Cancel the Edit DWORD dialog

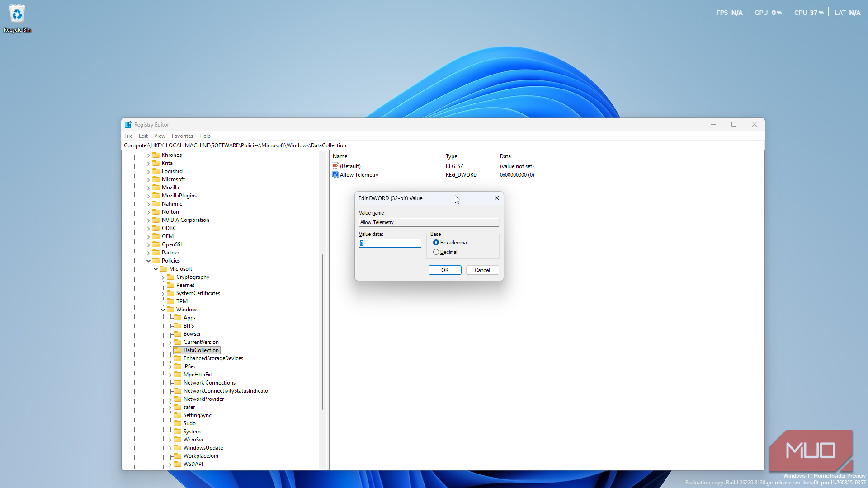pyautogui.click(x=482, y=270)
